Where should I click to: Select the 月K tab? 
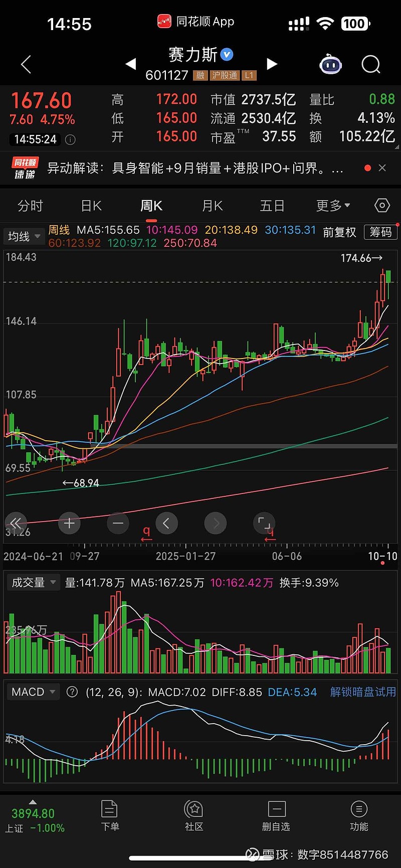pos(212,206)
